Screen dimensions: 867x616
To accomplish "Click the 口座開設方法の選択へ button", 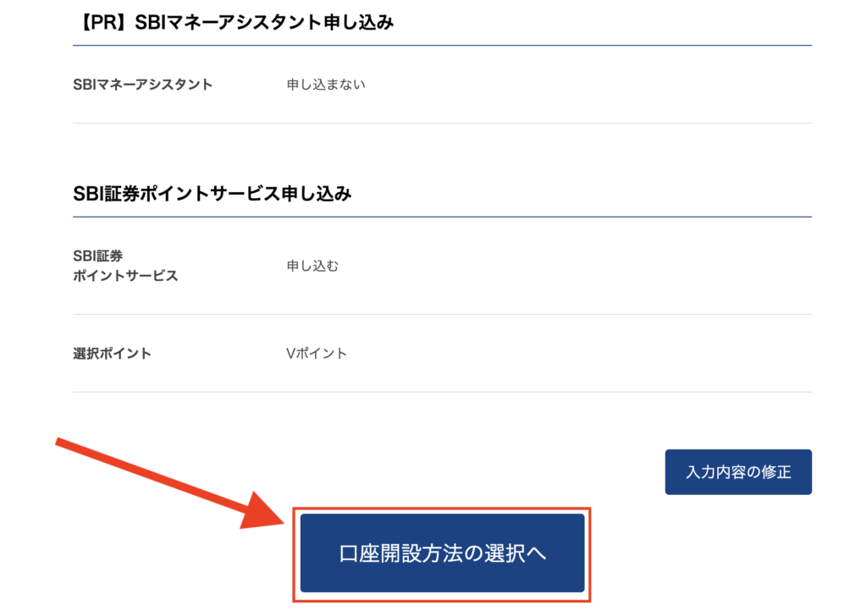I will click(442, 553).
